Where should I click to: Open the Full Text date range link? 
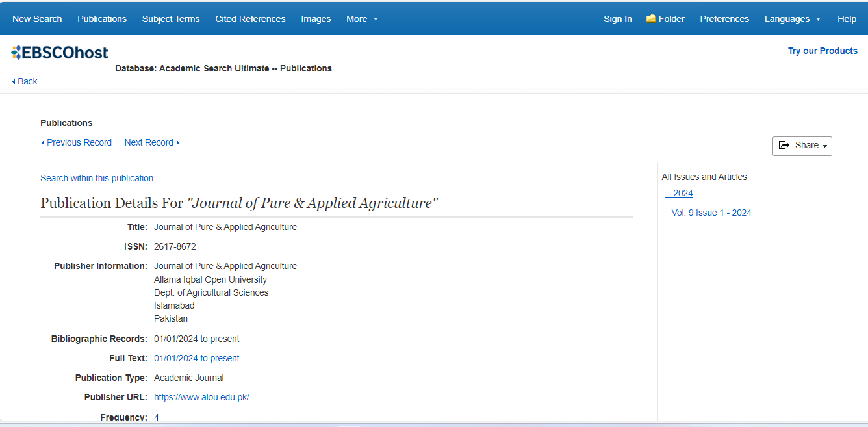click(x=196, y=358)
